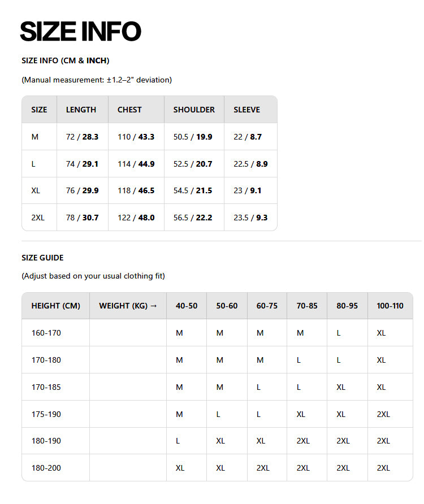
Task: Select the 100-110 weight column header
Action: 390,306
